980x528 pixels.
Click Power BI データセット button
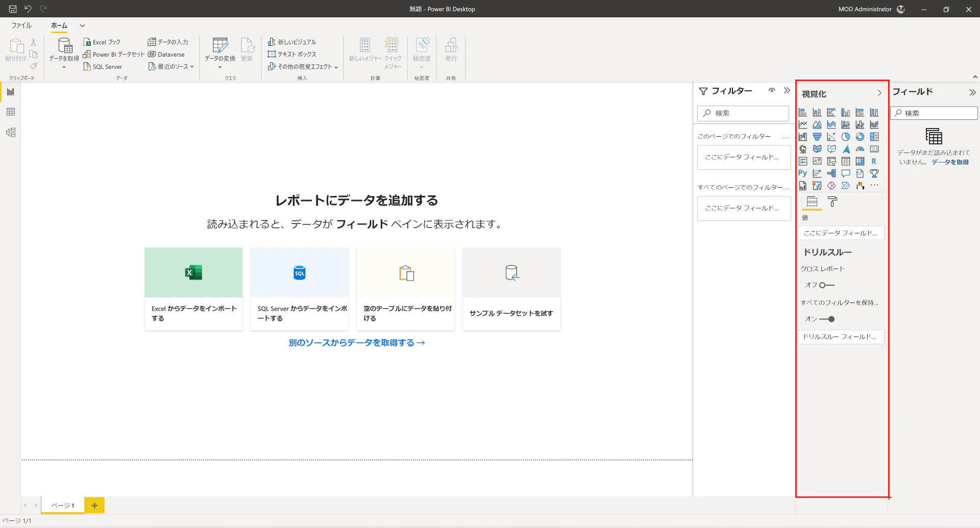click(114, 55)
